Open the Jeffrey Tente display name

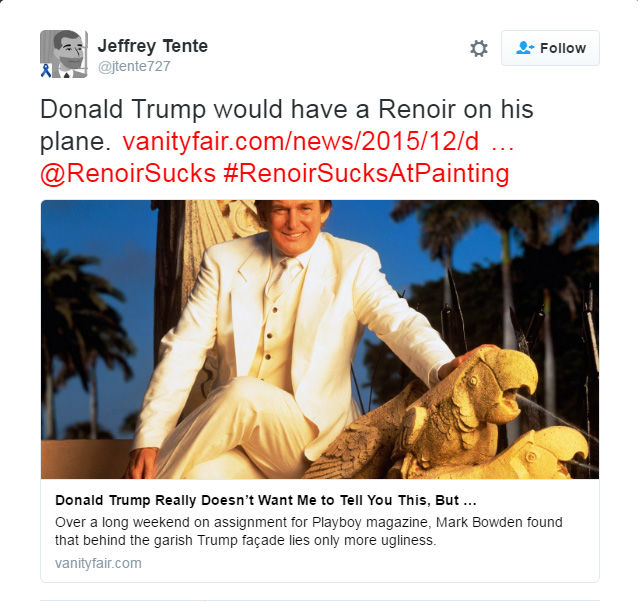(x=153, y=46)
